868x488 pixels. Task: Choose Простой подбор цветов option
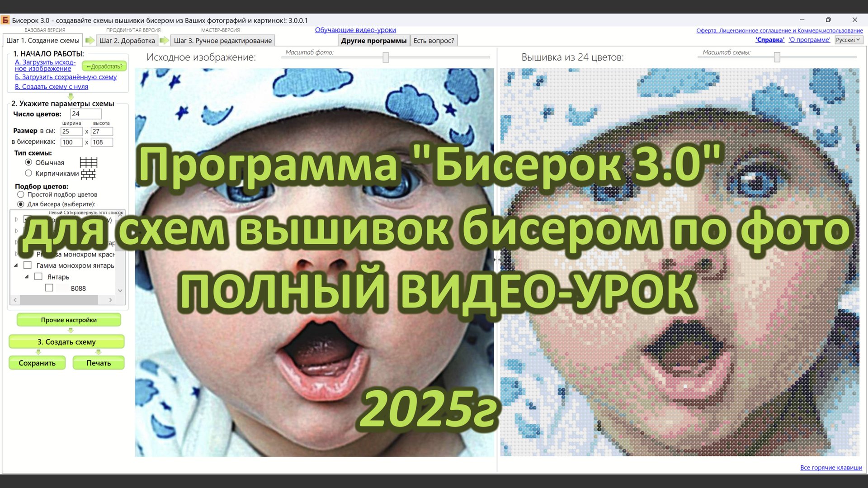pyautogui.click(x=21, y=194)
